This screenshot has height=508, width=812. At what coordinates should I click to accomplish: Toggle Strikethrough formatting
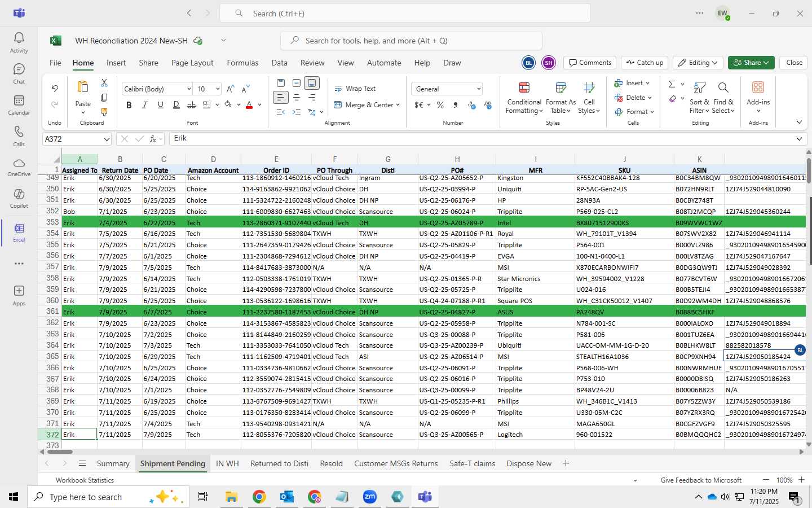pyautogui.click(x=192, y=105)
